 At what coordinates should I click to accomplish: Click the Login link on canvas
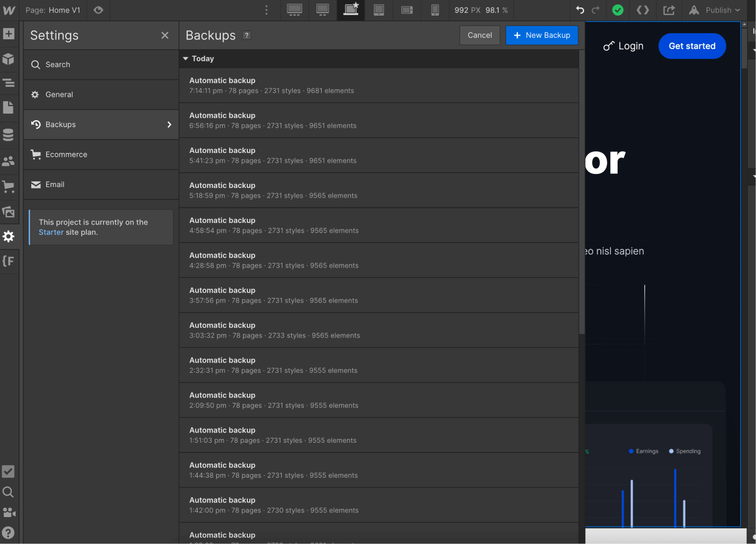623,46
